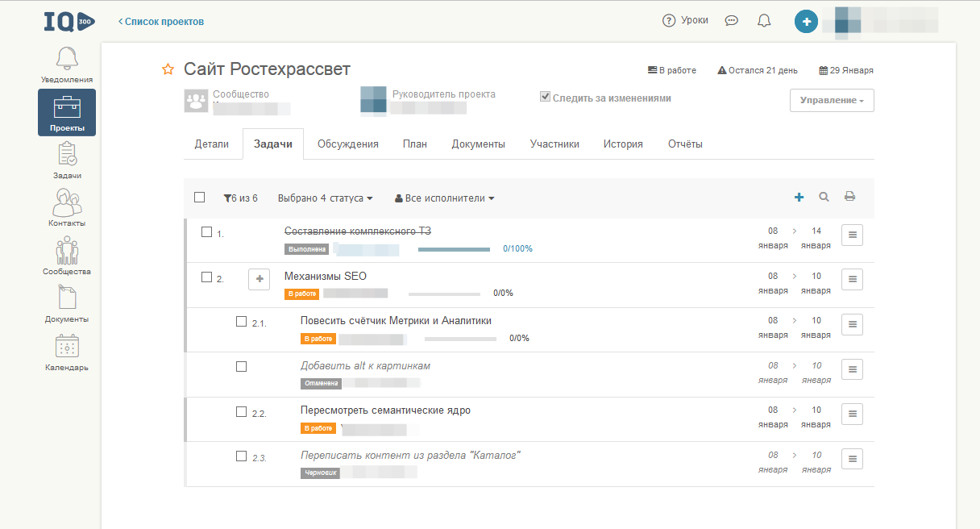Open task search with the magnifier icon

(824, 196)
